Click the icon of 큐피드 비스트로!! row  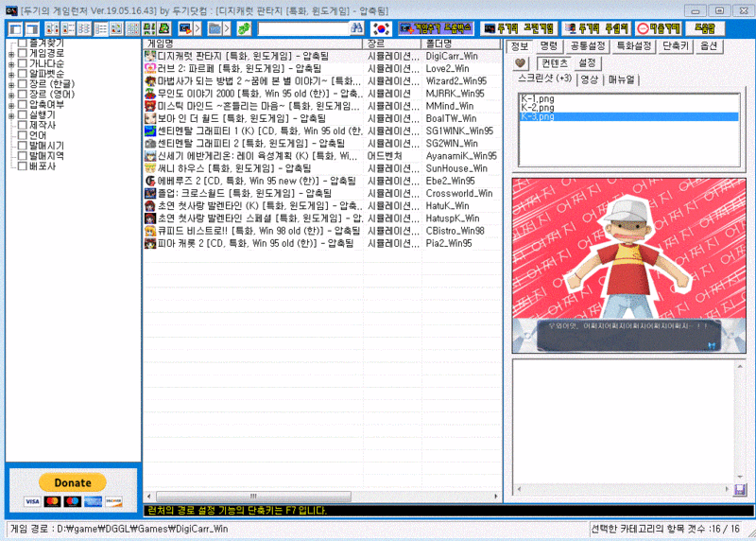150,231
